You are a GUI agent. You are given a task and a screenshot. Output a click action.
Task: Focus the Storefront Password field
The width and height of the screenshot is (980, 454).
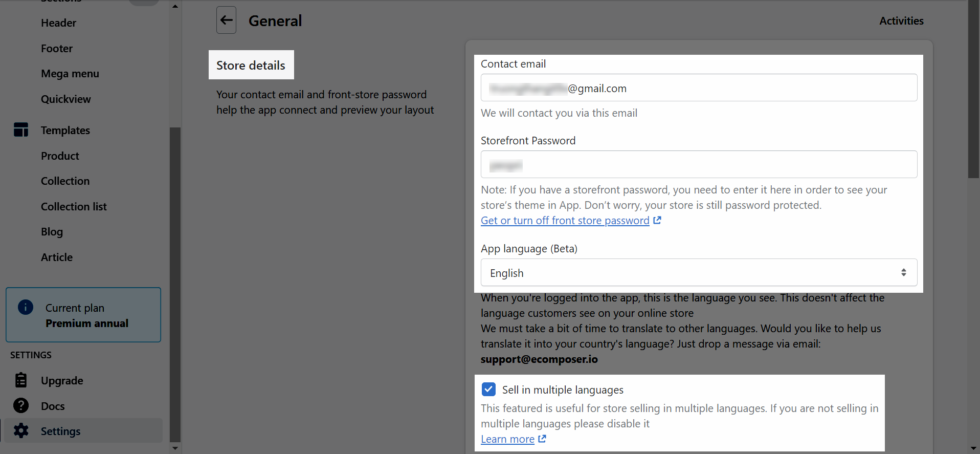[699, 164]
